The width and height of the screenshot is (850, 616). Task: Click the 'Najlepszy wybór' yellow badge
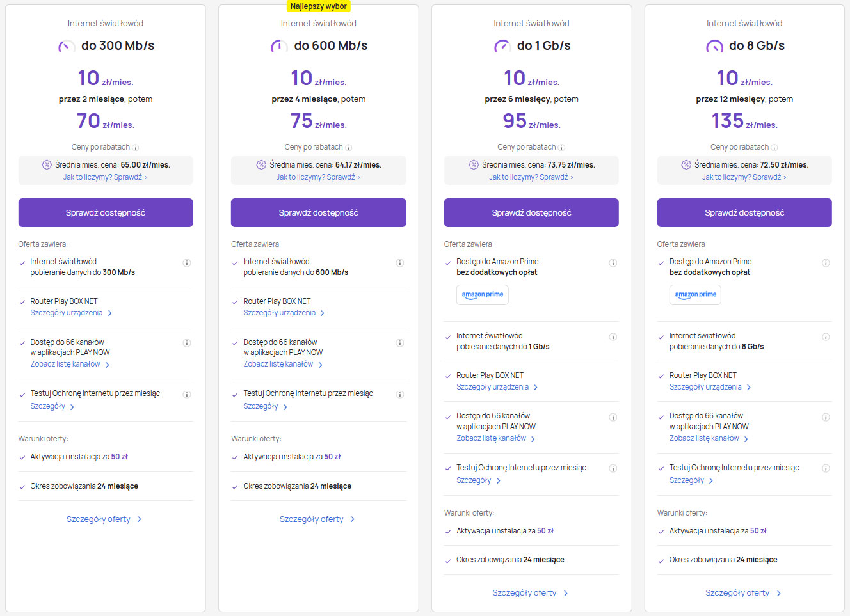318,6
